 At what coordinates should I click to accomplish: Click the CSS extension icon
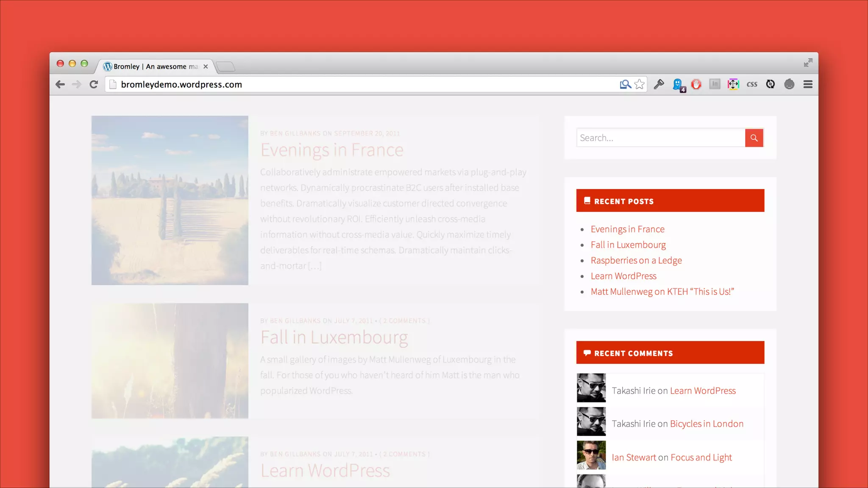[752, 84]
